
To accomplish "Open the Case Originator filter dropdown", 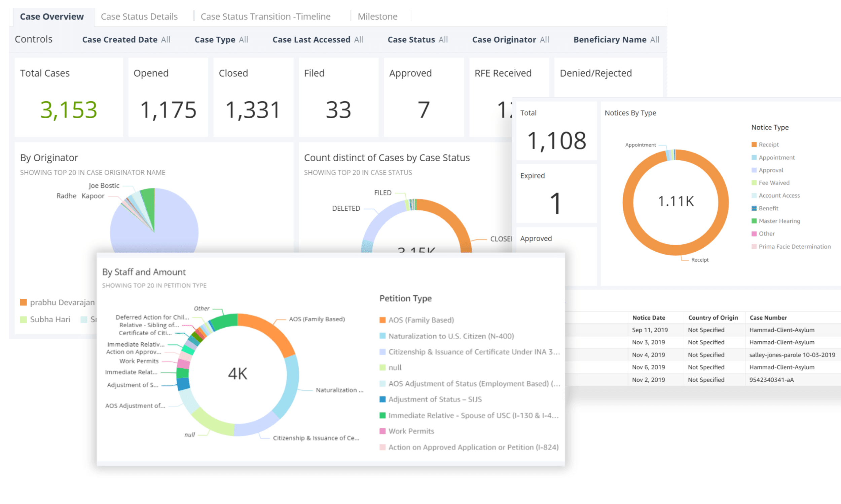I will click(x=510, y=40).
